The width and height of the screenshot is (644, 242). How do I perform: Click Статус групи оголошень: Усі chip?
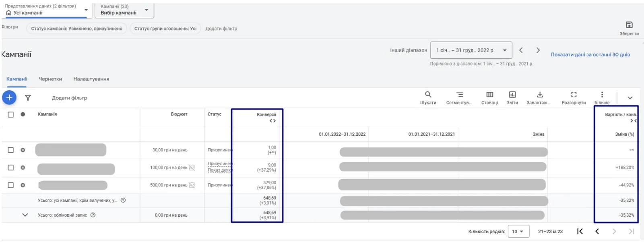(x=165, y=29)
